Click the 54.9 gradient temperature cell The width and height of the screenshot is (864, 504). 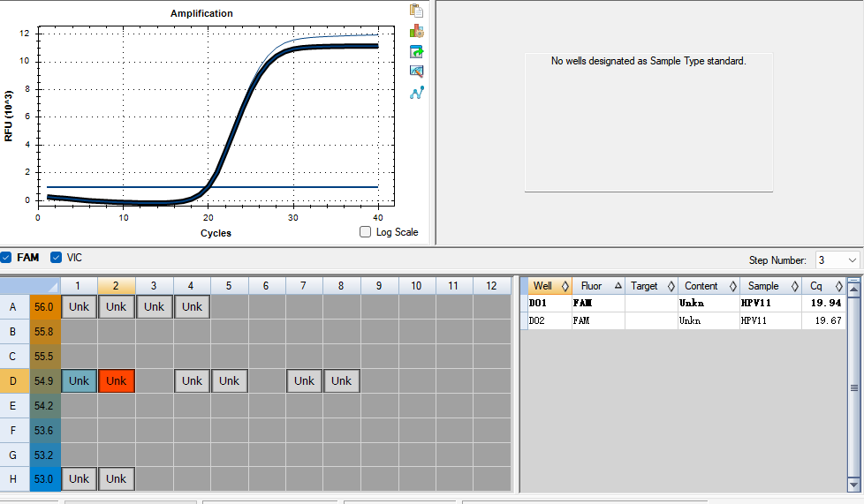coord(45,380)
